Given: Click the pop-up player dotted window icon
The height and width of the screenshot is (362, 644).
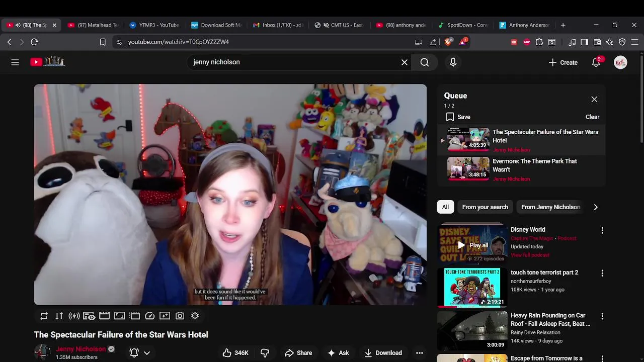Looking at the screenshot, I should (134, 316).
